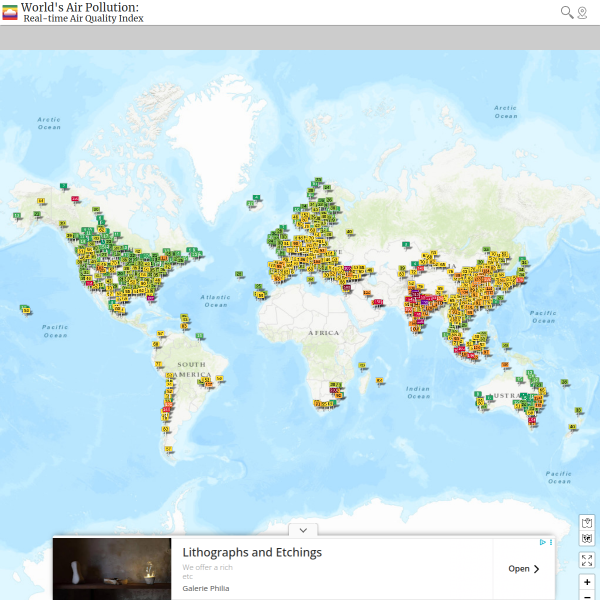
Task: Select the lone green marker in Kazakhstan
Action: point(406,244)
